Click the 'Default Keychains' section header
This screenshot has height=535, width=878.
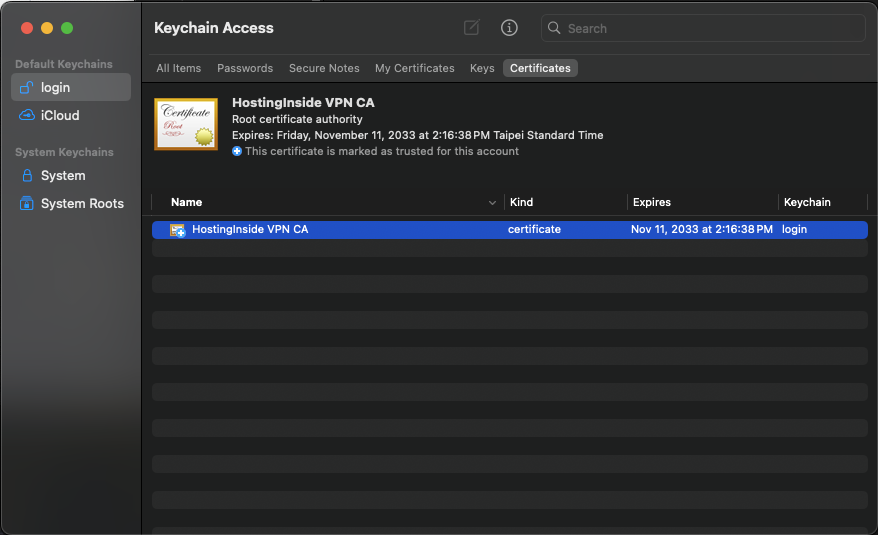click(x=64, y=64)
